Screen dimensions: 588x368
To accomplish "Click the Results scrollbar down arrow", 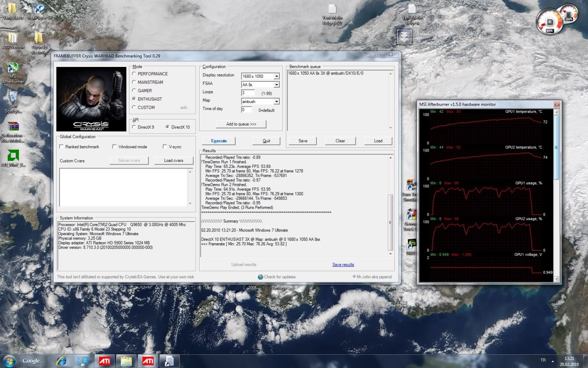I will click(390, 254).
